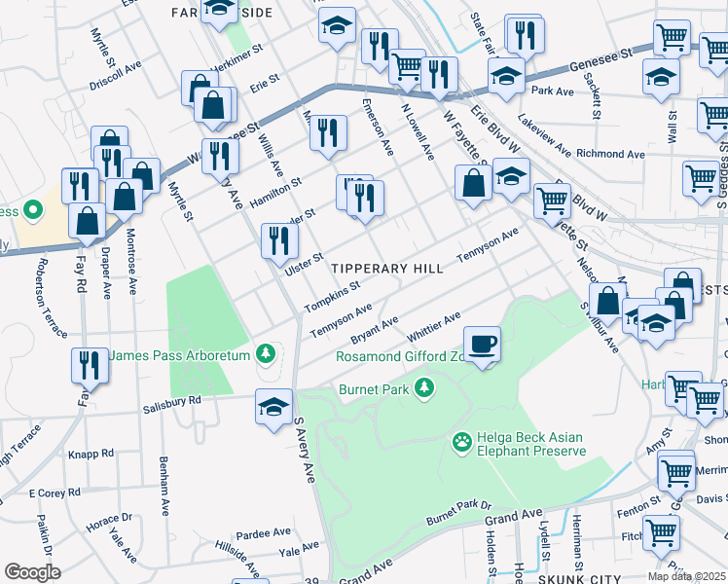Click the shopping bag marker left of S Wilbur Ave

click(607, 302)
